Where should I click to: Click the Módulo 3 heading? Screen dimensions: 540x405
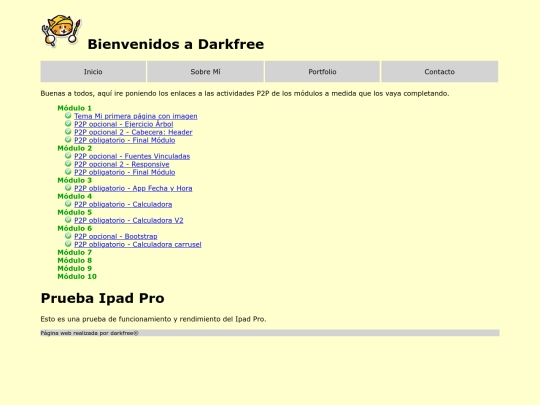75,180
